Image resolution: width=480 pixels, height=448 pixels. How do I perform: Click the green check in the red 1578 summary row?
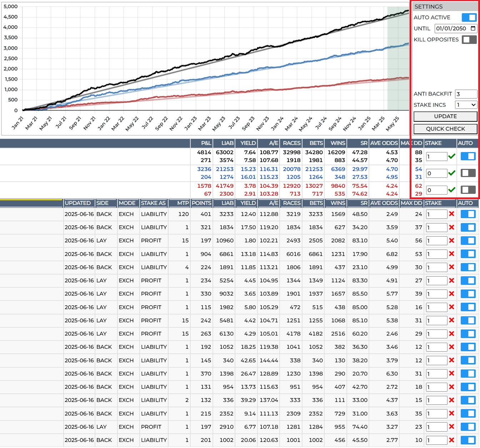452,190
